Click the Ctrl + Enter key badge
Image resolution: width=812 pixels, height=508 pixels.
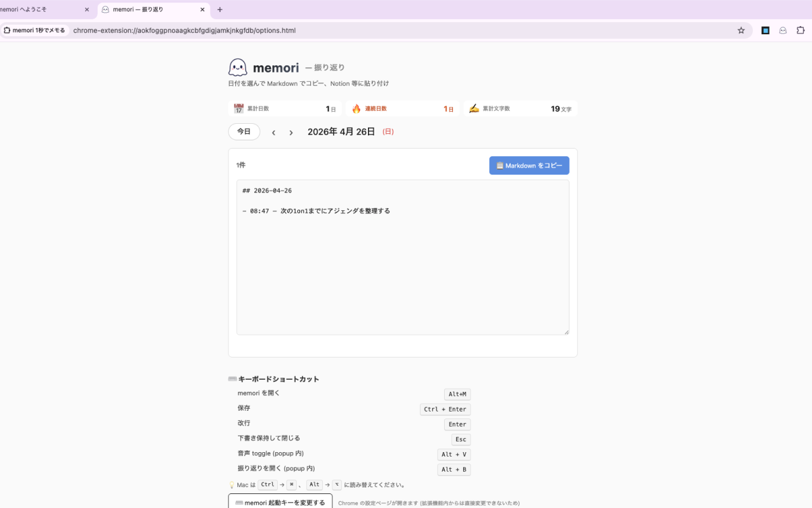(445, 410)
